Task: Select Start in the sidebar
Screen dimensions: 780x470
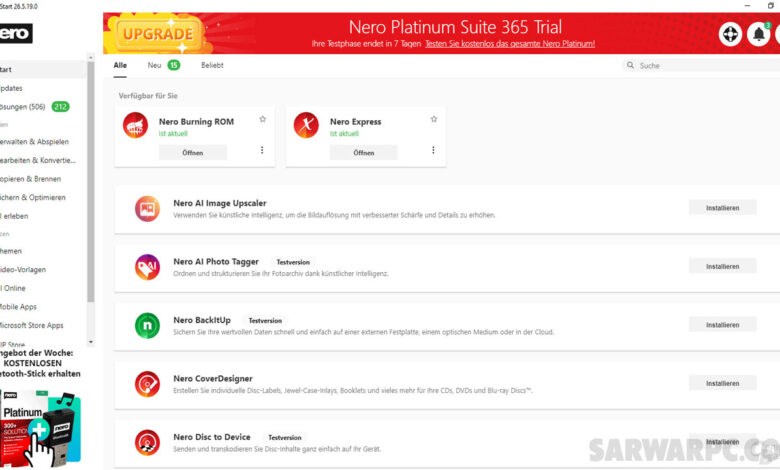Action: [43, 70]
